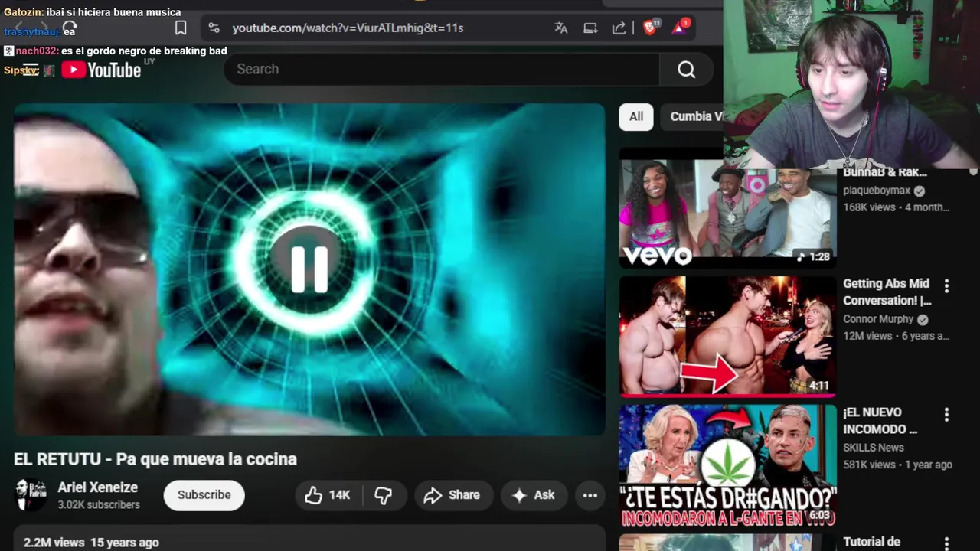Viewport: 980px width, 551px height.
Task: Open the ¿TE ESTÁS DR#GANDO? thumbnail
Action: click(727, 465)
